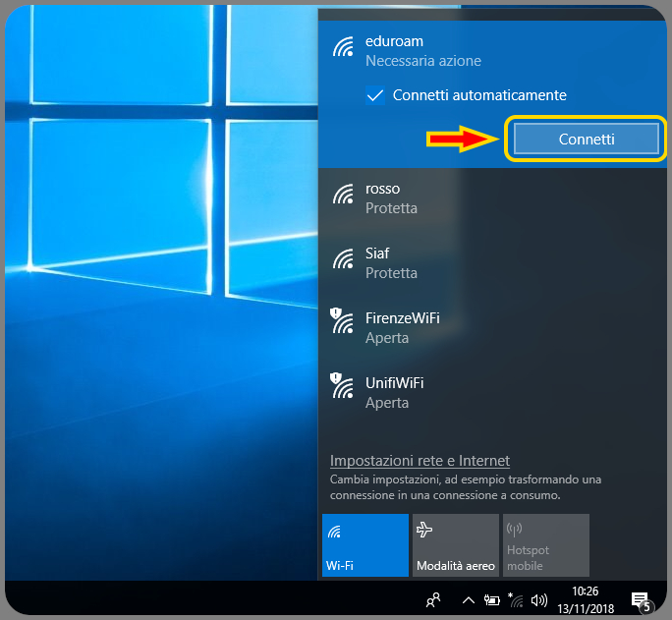This screenshot has width=672, height=620.
Task: Toggle Modalità aereo tile
Action: (456, 545)
